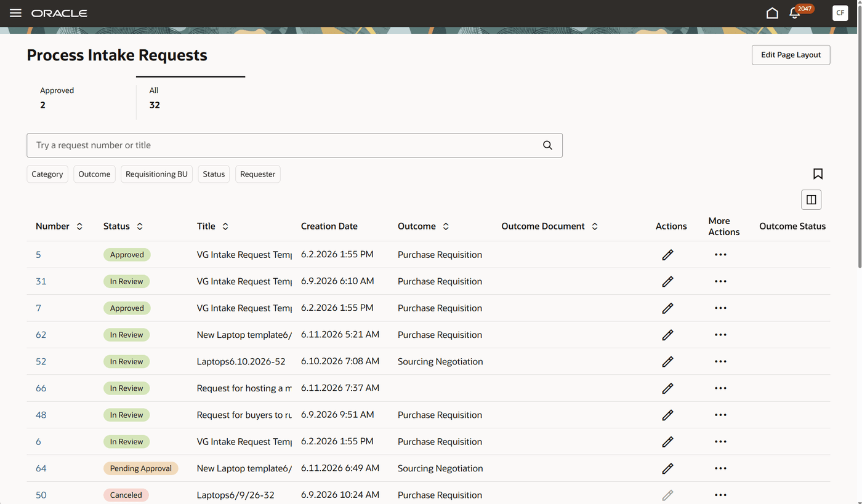Click the Oracle logo
The height and width of the screenshot is (504, 862).
(59, 13)
